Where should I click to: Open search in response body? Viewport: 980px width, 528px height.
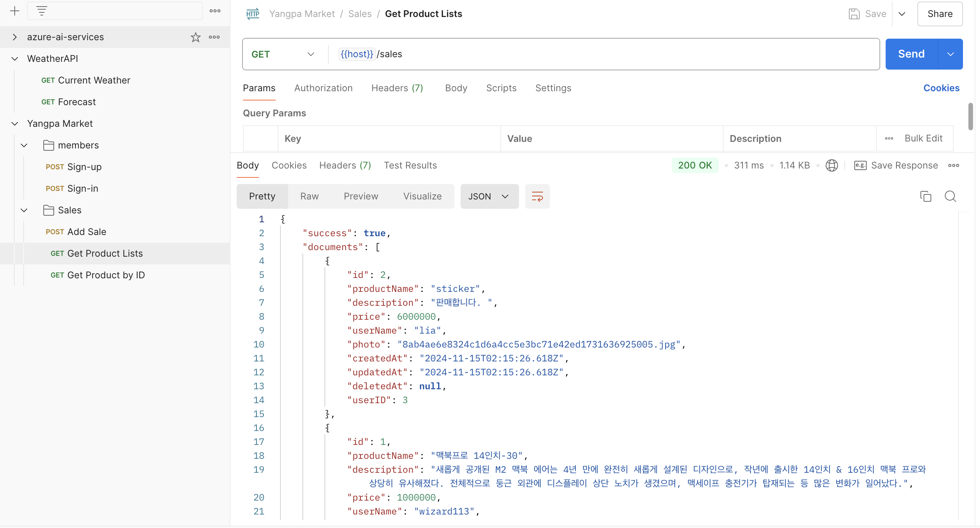click(950, 196)
